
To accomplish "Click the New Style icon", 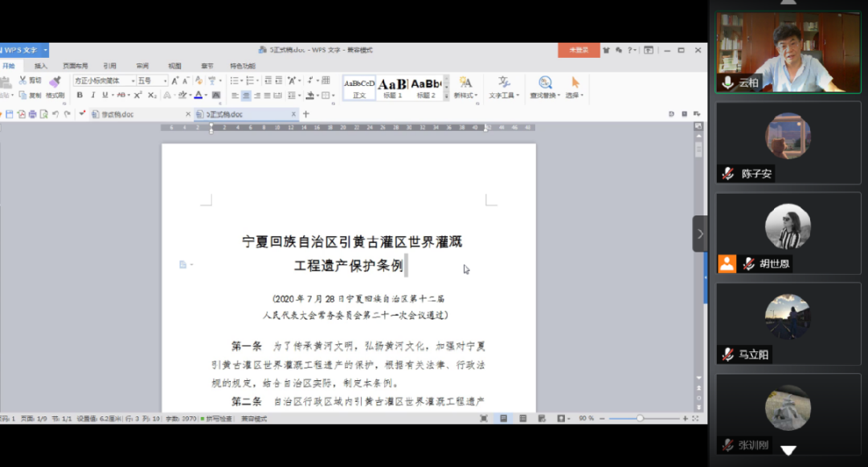I will tap(465, 86).
